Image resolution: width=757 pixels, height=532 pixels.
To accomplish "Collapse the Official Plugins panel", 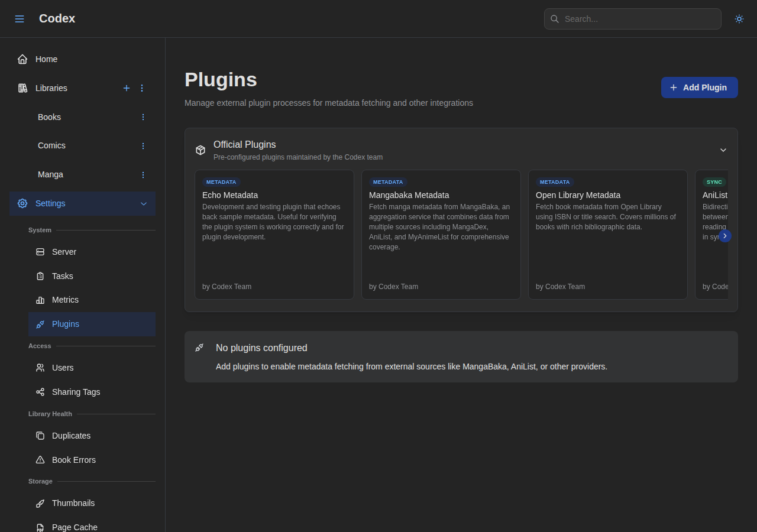I will click(x=723, y=150).
